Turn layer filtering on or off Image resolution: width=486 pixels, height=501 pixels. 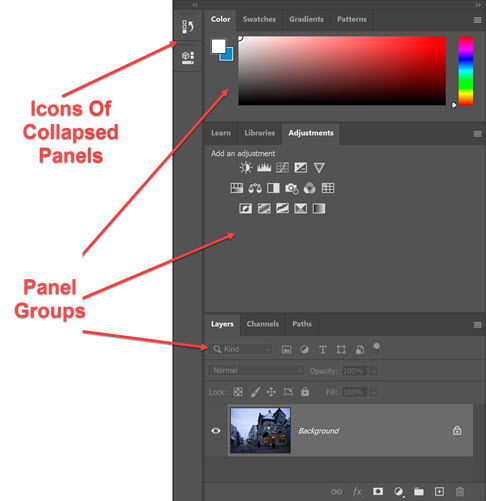click(x=376, y=348)
